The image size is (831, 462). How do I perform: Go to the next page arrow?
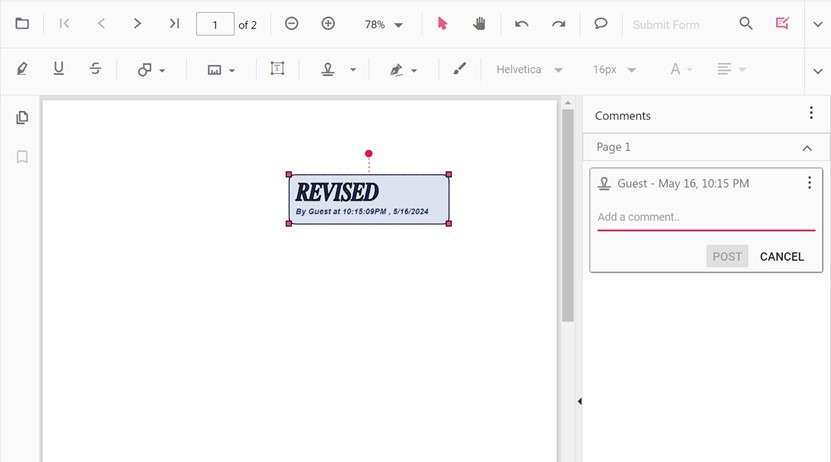(x=138, y=24)
